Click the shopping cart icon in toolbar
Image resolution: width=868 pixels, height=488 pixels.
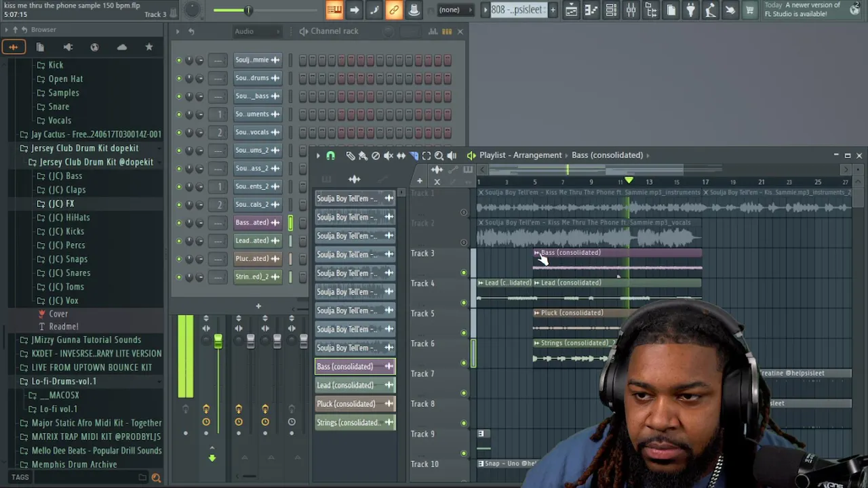pyautogui.click(x=749, y=10)
